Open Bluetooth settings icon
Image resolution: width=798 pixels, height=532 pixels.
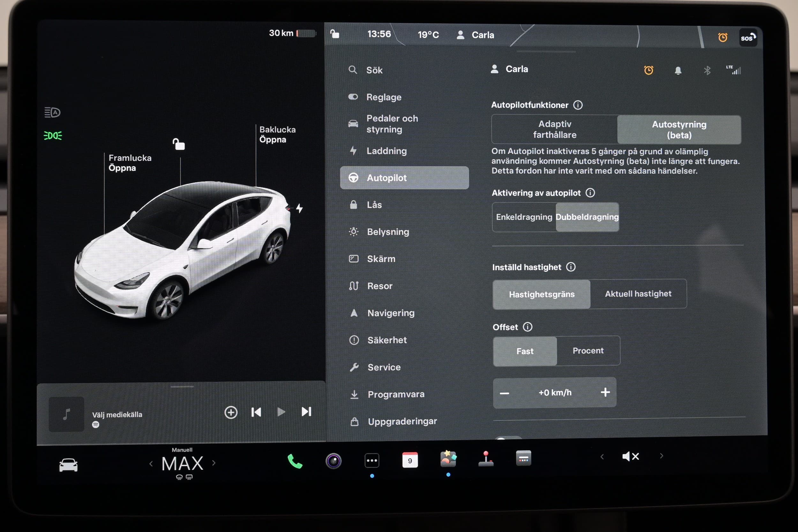(707, 71)
